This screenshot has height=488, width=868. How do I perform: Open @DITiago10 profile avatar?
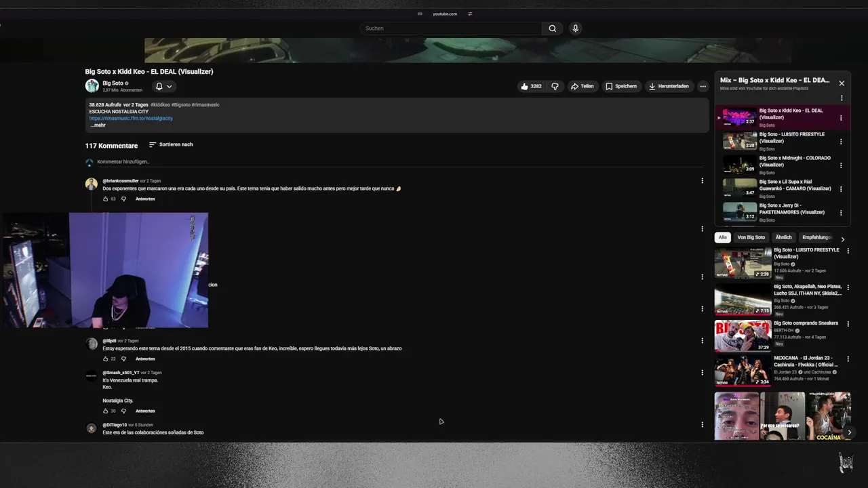92,428
